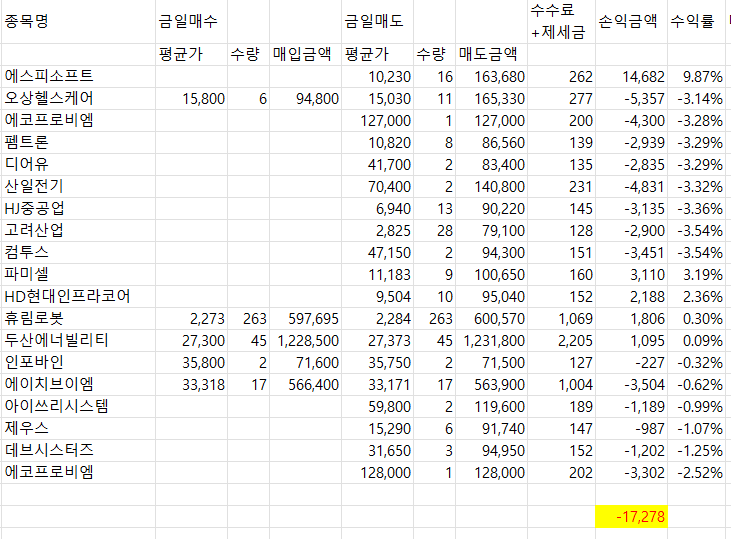Select the 디어유 cell
The height and width of the screenshot is (539, 731).
(78, 164)
